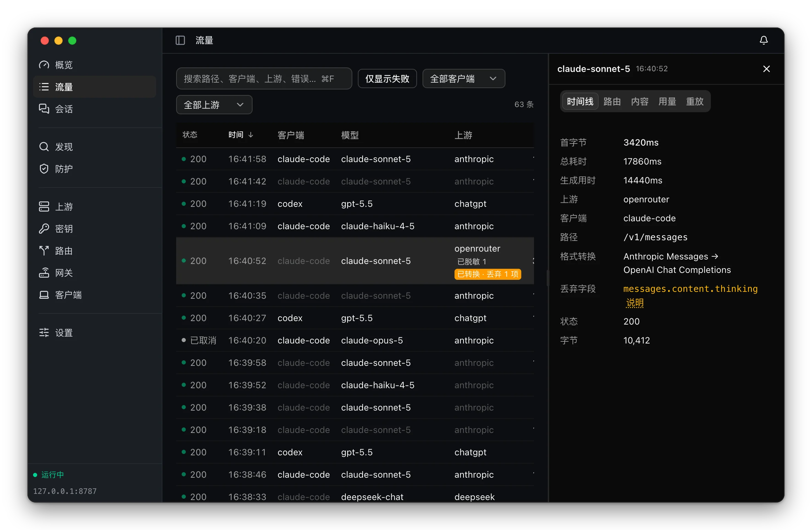Click the discover magnifier icon
This screenshot has width=812, height=530.
[x=44, y=147]
